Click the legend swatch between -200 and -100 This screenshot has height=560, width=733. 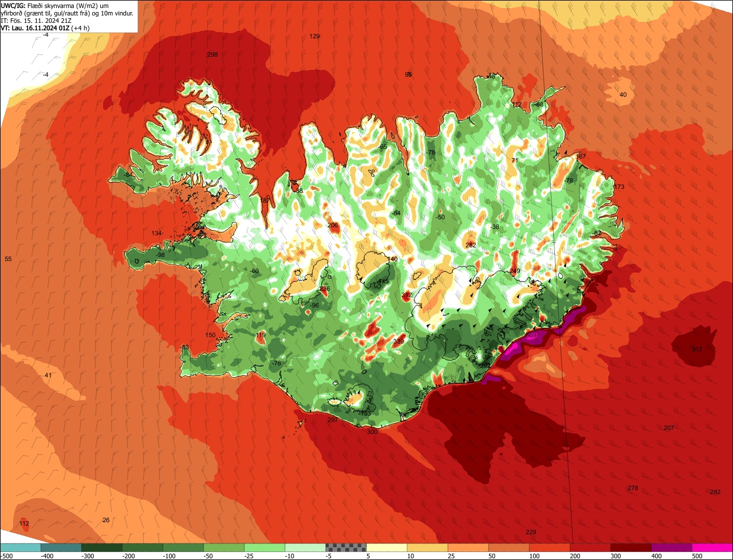pyautogui.click(x=143, y=547)
